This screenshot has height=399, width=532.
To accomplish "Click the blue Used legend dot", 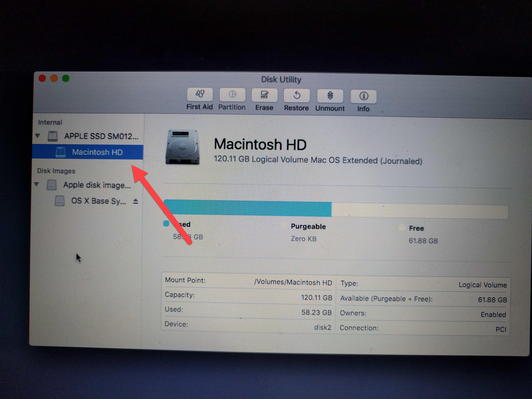I will coord(166,223).
